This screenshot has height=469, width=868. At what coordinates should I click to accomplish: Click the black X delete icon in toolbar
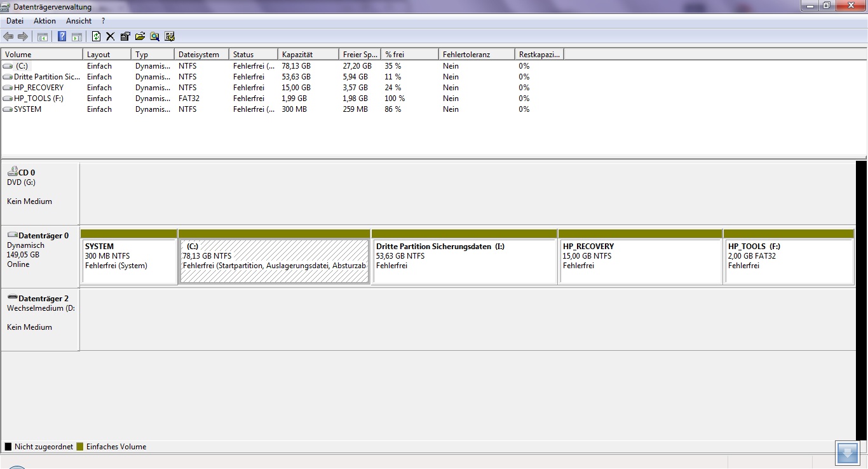pos(111,36)
